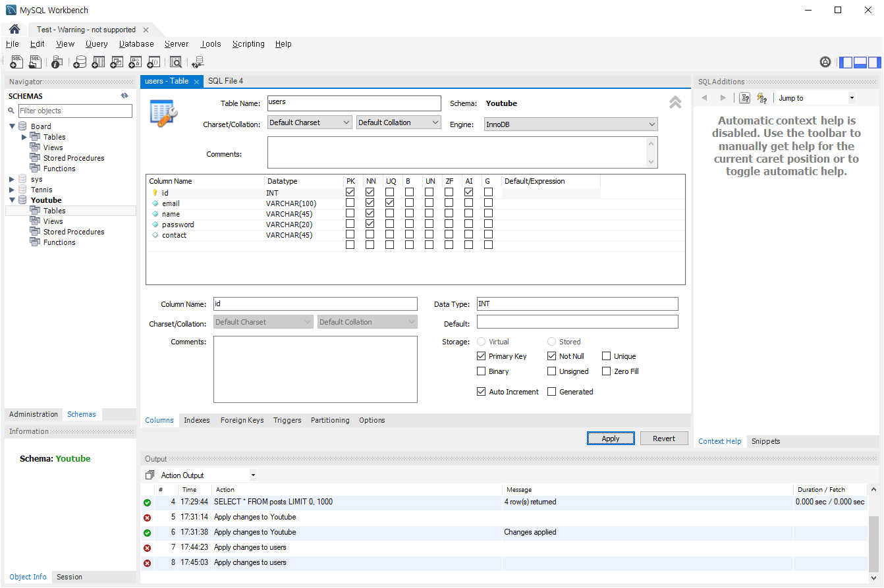
Task: Open the Snippets tab
Action: point(765,441)
